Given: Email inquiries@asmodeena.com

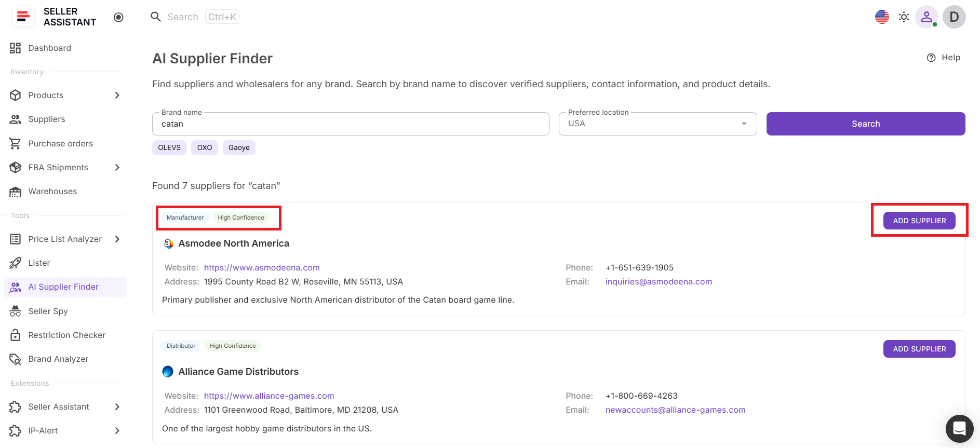Looking at the screenshot, I should pyautogui.click(x=659, y=282).
